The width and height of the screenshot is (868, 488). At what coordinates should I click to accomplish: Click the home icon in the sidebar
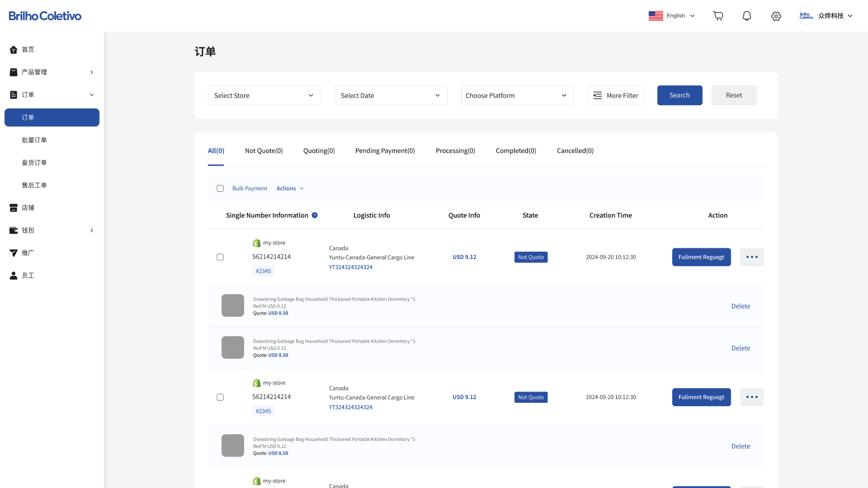pos(14,50)
